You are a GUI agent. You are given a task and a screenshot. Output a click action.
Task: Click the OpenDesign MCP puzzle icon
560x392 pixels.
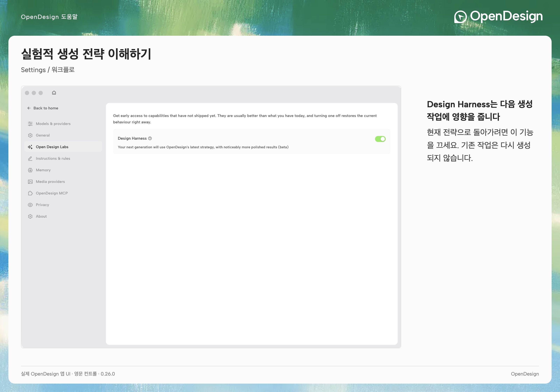coord(30,193)
